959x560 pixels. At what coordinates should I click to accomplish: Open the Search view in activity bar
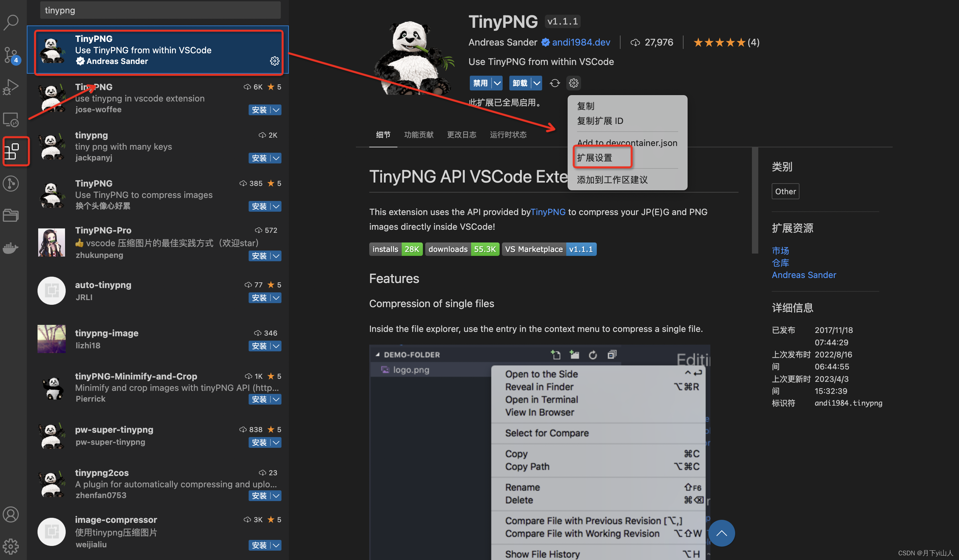click(11, 23)
